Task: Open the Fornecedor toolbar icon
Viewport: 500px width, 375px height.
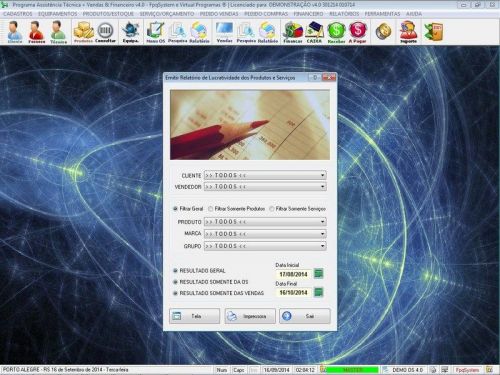Action: tap(36, 32)
